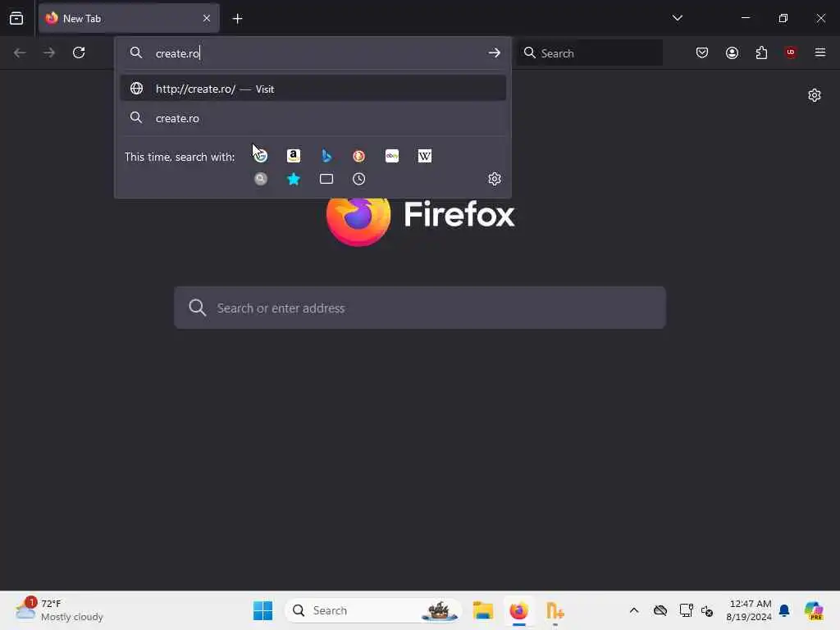The width and height of the screenshot is (840, 630).
Task: Open the muted volume tray icon
Action: click(x=707, y=610)
